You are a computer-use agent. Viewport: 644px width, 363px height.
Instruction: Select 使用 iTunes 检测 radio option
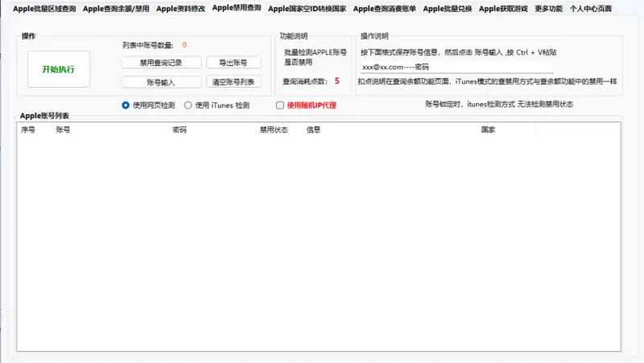coord(188,105)
